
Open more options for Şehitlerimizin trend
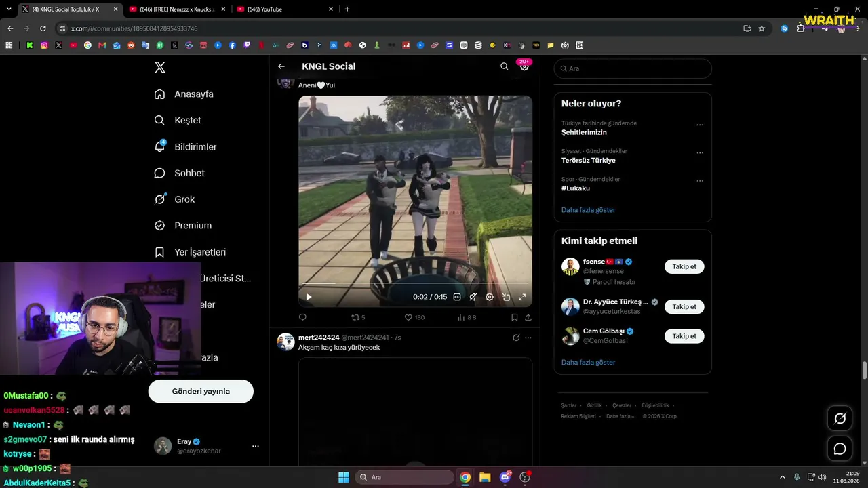[x=700, y=125]
